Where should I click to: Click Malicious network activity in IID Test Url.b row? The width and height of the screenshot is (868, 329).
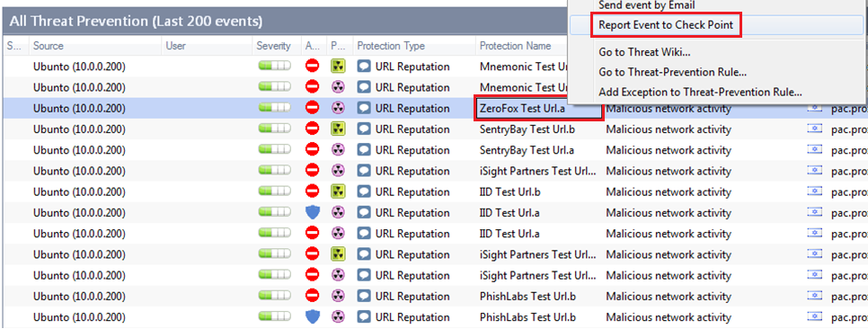pyautogui.click(x=669, y=192)
